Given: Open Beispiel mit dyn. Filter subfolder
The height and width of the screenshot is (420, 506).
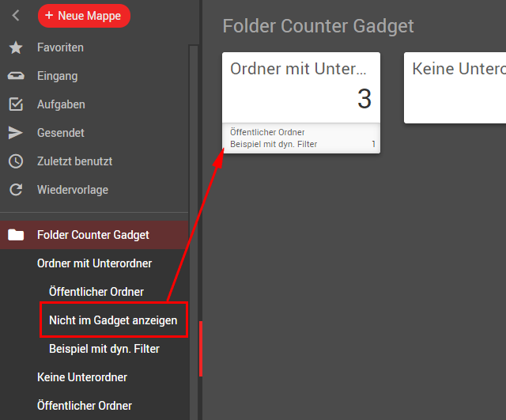Looking at the screenshot, I should [104, 349].
